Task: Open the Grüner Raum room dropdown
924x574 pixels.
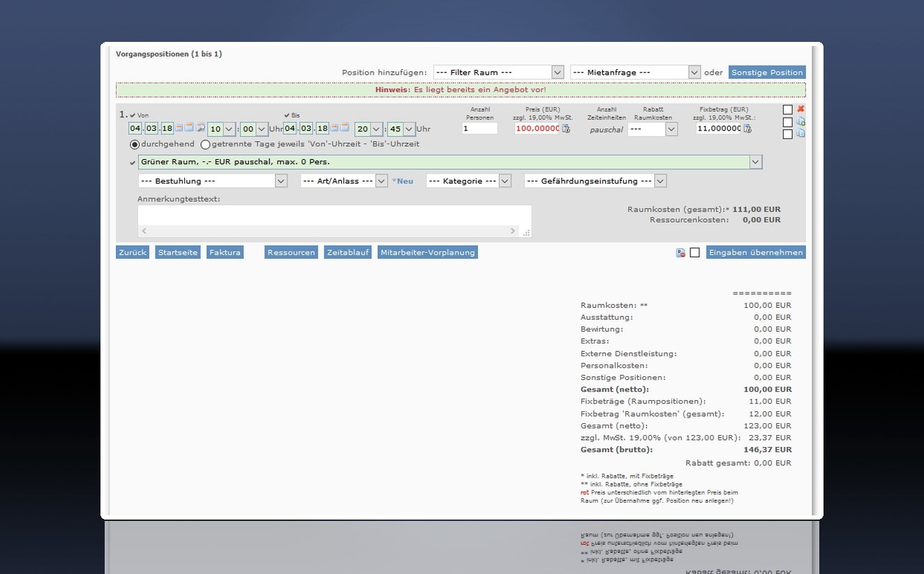Action: click(450, 162)
